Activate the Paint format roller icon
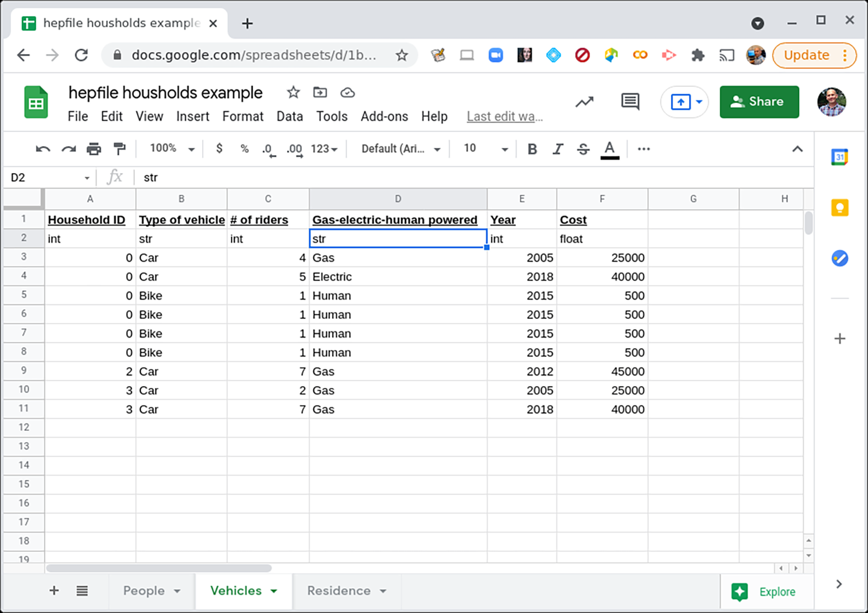Image resolution: width=868 pixels, height=613 pixels. pyautogui.click(x=119, y=149)
